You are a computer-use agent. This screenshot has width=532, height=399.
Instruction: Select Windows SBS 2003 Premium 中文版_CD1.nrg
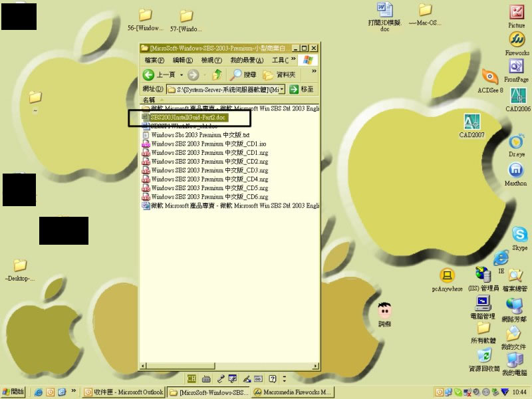(x=205, y=153)
